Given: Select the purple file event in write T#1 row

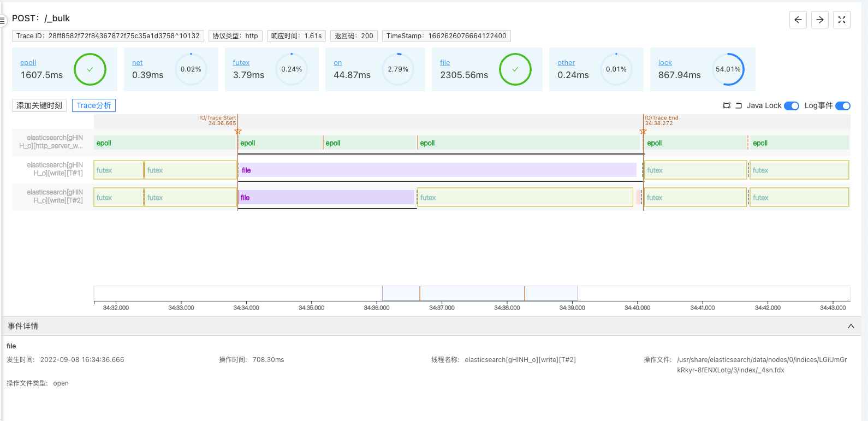Looking at the screenshot, I should coord(437,170).
